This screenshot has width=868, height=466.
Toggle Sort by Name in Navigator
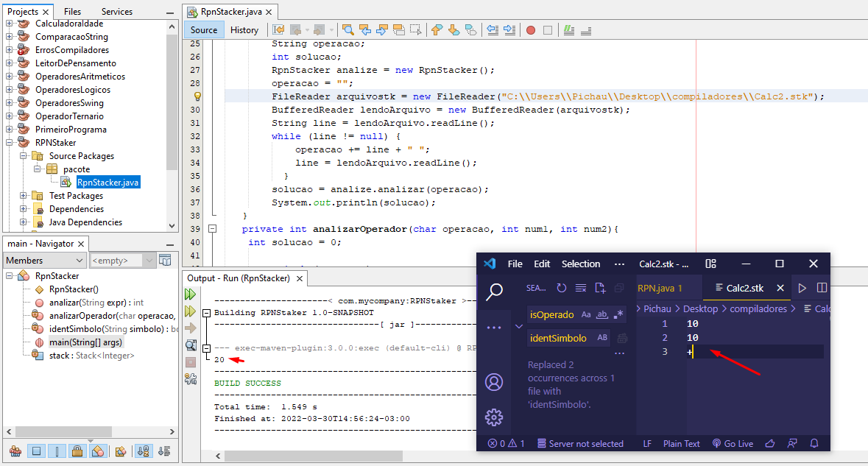(x=144, y=451)
